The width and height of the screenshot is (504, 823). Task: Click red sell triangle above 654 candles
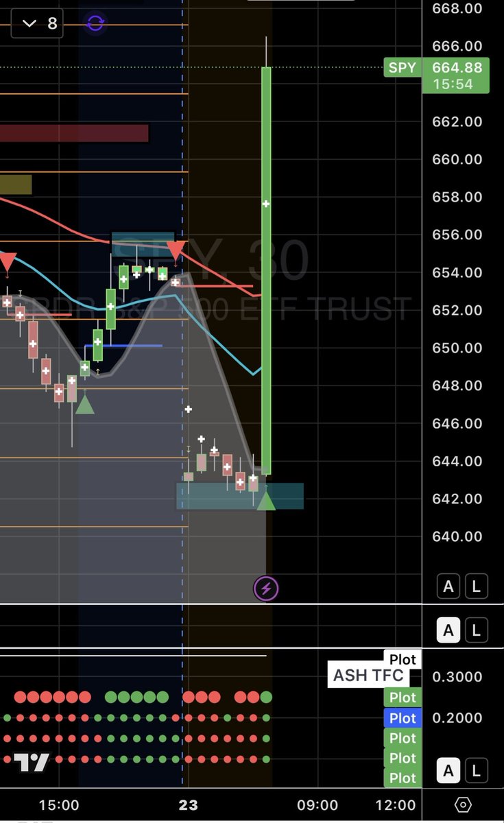pyautogui.click(x=176, y=251)
